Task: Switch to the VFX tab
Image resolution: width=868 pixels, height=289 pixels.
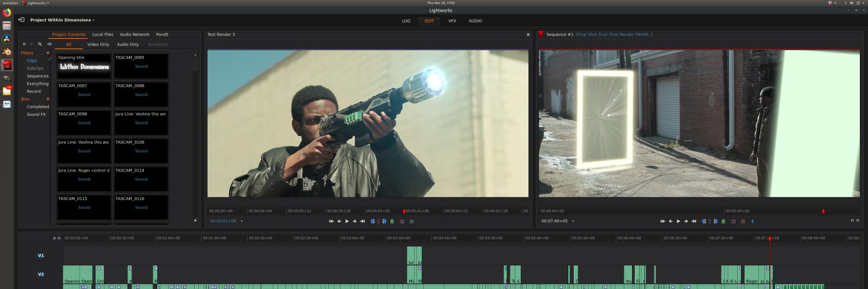Action: tap(452, 21)
